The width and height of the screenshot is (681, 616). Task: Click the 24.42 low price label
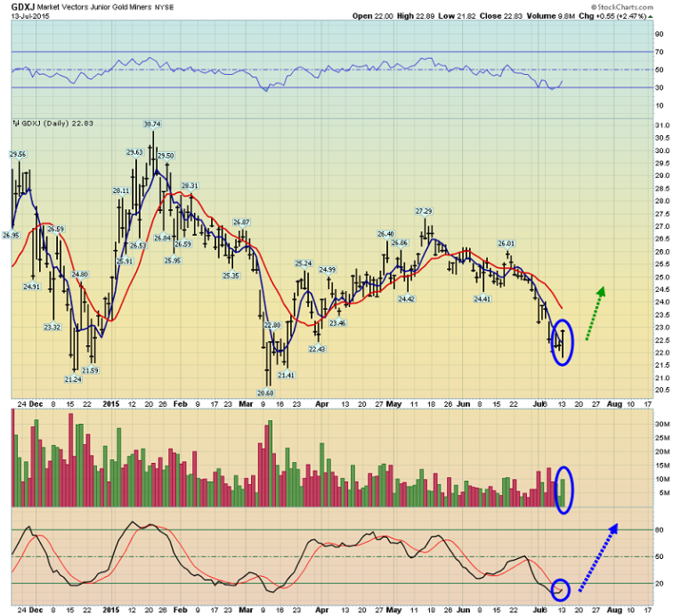[x=407, y=299]
